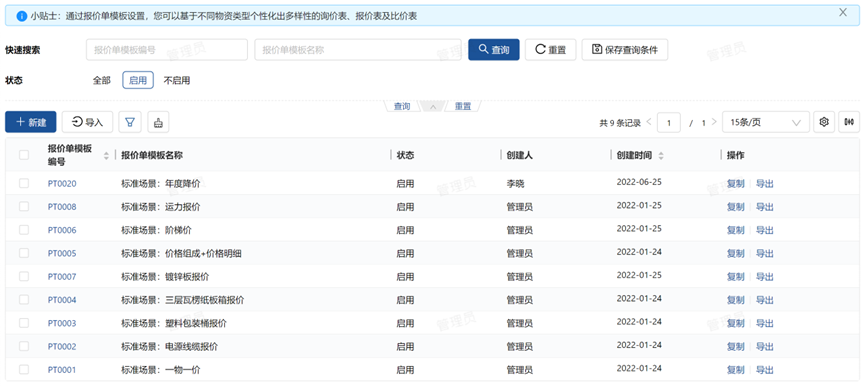Open table settings gear icon
This screenshot has height=387, width=865.
click(x=824, y=122)
